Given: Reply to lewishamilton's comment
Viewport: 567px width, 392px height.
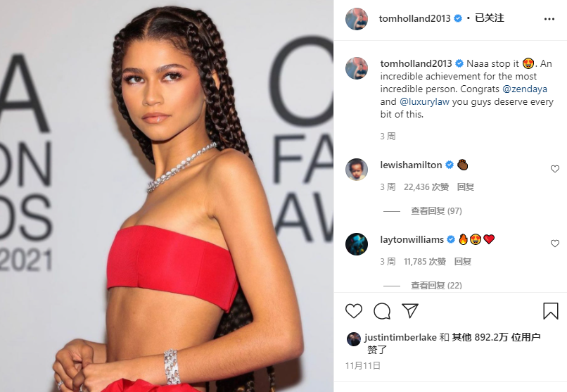Looking at the screenshot, I should [466, 187].
